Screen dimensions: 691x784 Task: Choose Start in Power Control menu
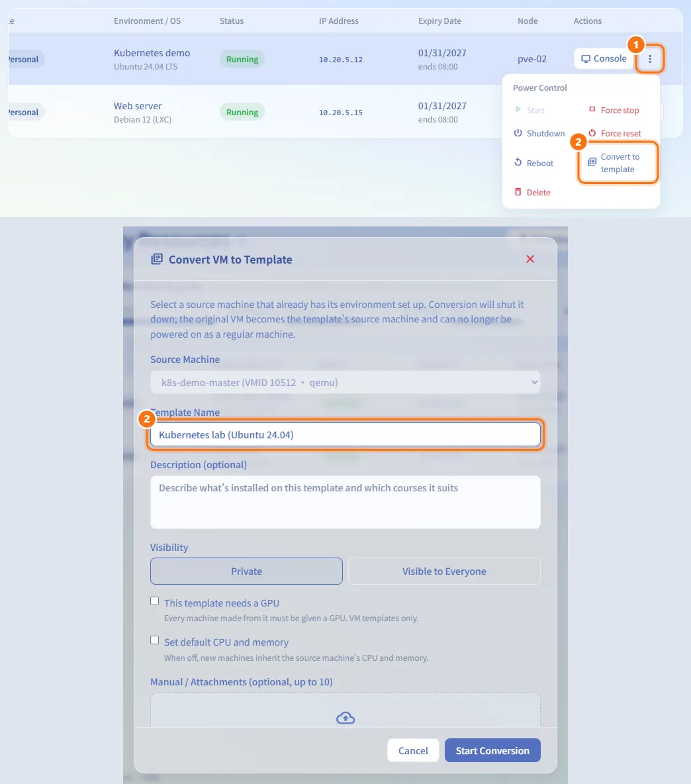click(530, 110)
